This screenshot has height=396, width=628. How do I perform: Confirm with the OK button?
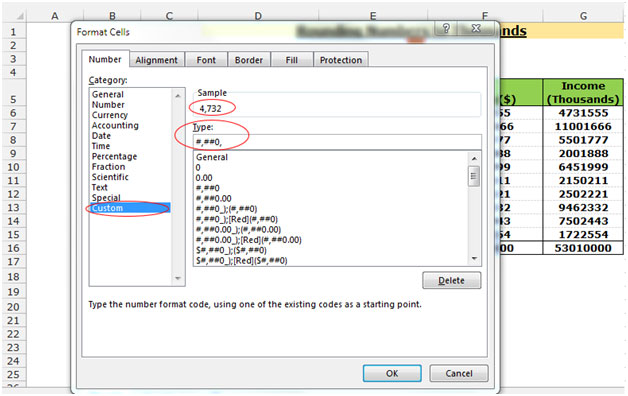coord(392,374)
